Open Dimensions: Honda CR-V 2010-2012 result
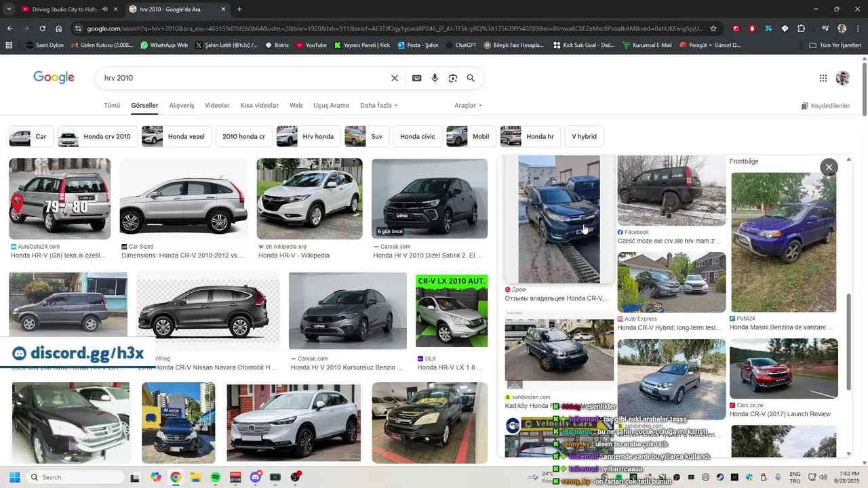The width and height of the screenshot is (868, 488). pos(183,256)
